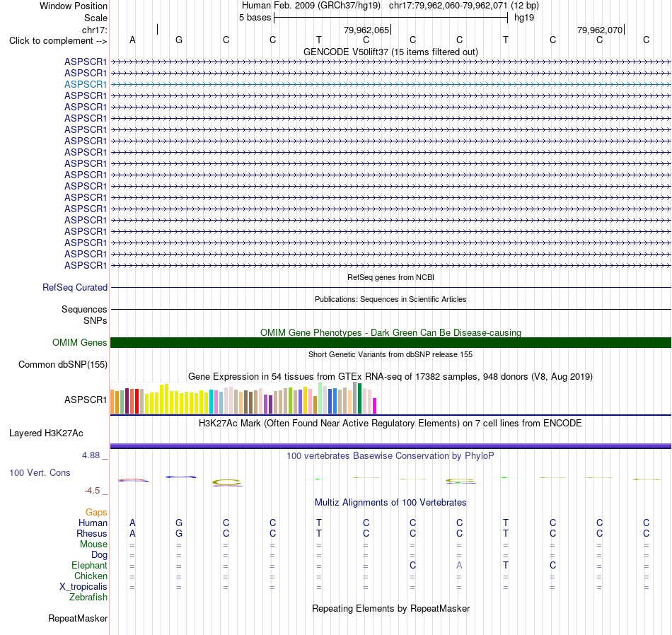Open the "GENCODE V50lift37 (15 items filtered out)" track title
Screen dimensions: 672x635
click(x=390, y=52)
